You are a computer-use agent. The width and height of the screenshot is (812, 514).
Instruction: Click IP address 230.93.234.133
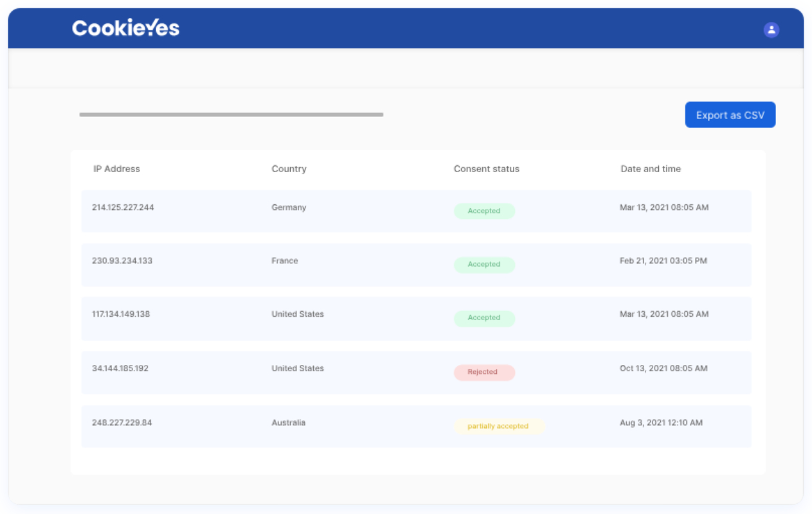[122, 261]
